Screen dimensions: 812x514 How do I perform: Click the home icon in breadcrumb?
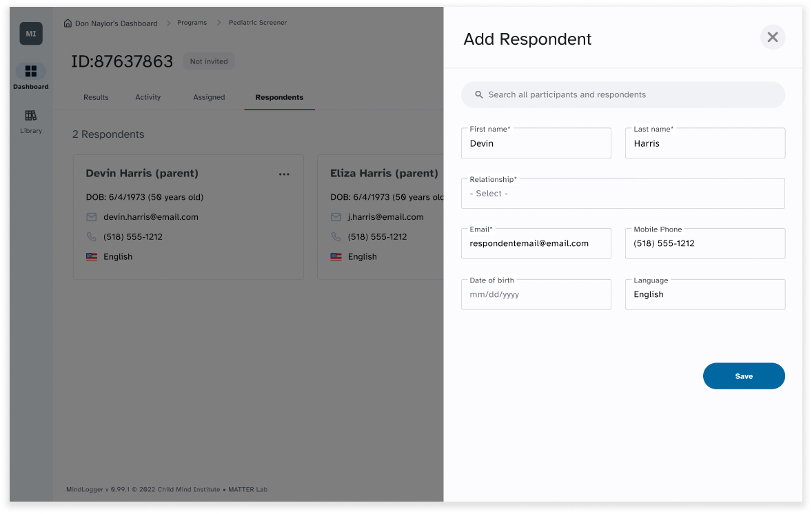[x=68, y=23]
